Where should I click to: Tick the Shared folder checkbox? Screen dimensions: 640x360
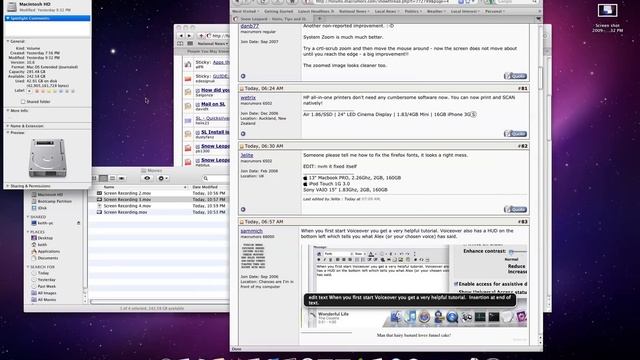pos(23,102)
